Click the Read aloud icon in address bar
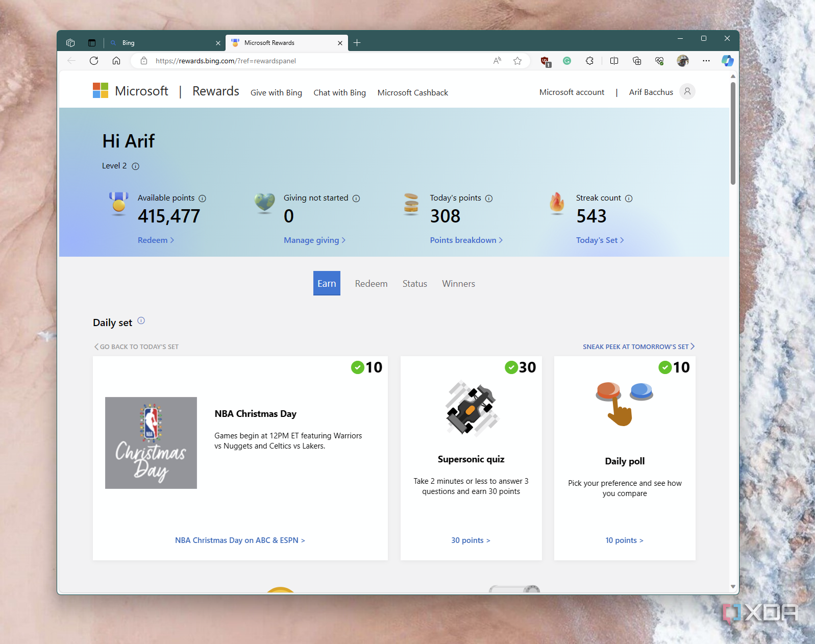Image resolution: width=815 pixels, height=644 pixels. click(x=497, y=61)
